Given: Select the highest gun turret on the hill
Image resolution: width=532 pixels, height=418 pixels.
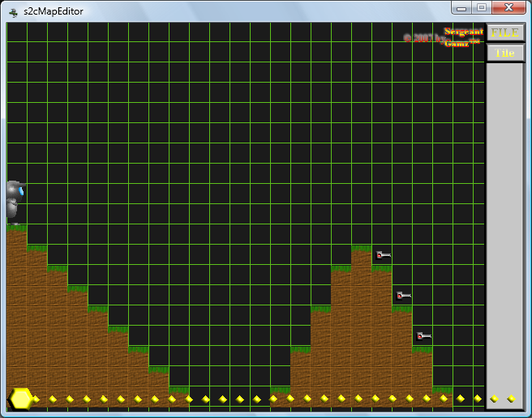Looking at the screenshot, I should pos(384,255).
